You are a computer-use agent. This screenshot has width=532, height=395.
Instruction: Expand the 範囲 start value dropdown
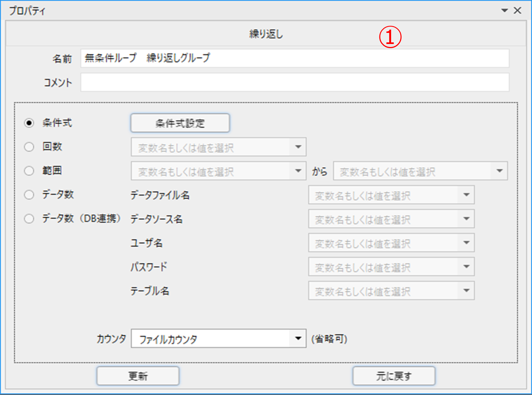pos(298,171)
